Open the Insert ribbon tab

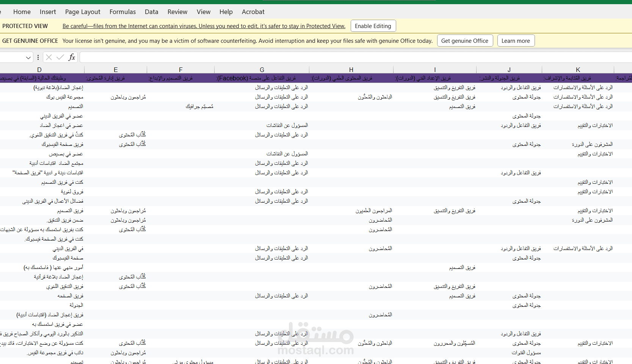point(48,12)
